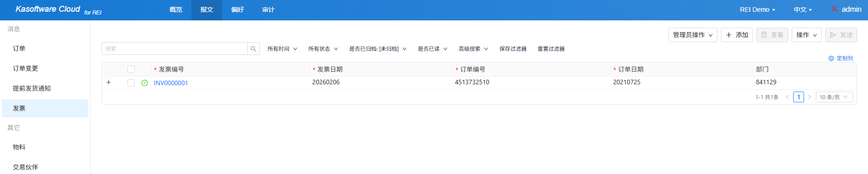Click department cell 841129

pos(766,82)
